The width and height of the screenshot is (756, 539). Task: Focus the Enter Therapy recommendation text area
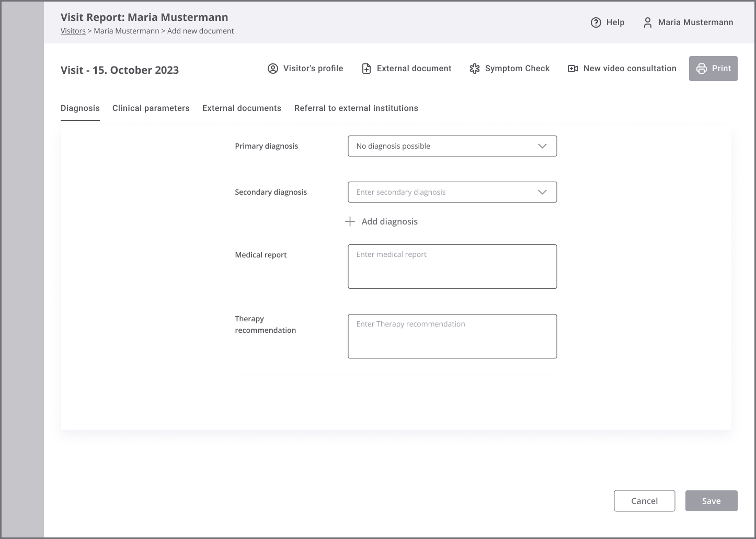click(x=452, y=336)
